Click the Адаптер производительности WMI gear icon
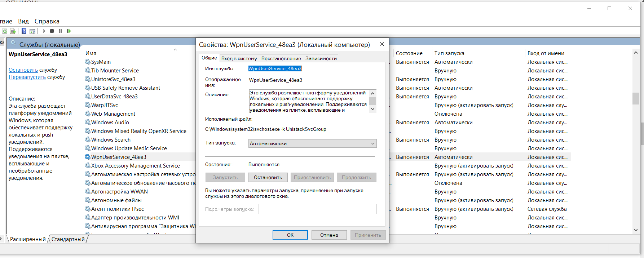This screenshot has height=258, width=644. pos(88,217)
